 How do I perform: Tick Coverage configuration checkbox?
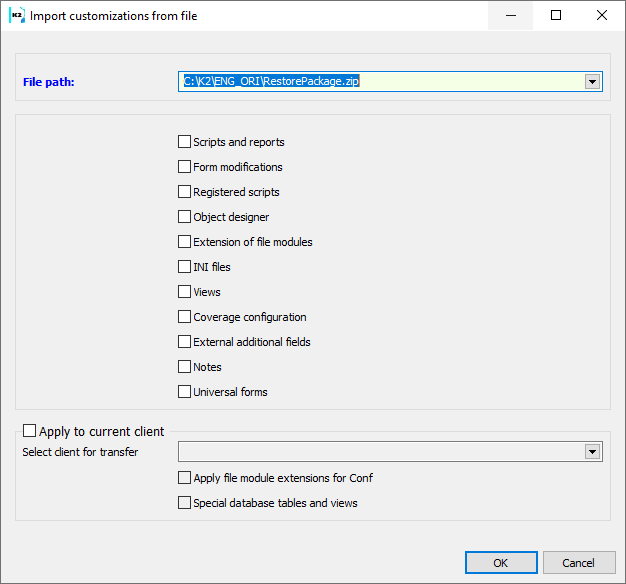click(x=184, y=317)
